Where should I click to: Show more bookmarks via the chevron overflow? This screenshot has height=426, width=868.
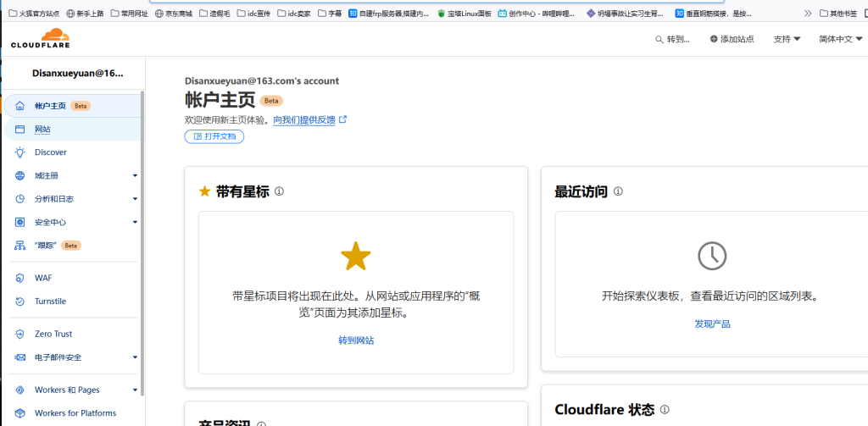[x=808, y=14]
